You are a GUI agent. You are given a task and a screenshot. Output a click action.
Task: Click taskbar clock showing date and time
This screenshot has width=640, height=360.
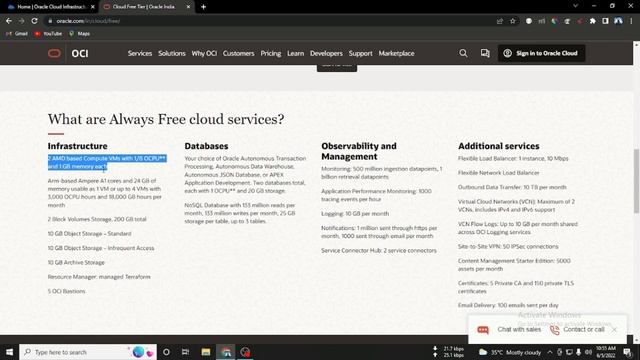[606, 352]
